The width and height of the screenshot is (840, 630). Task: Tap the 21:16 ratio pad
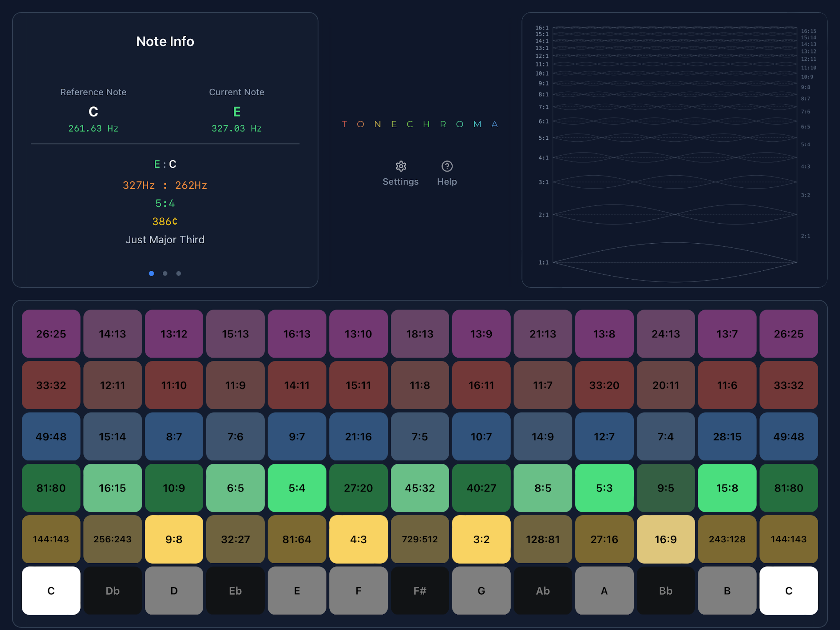coord(359,436)
